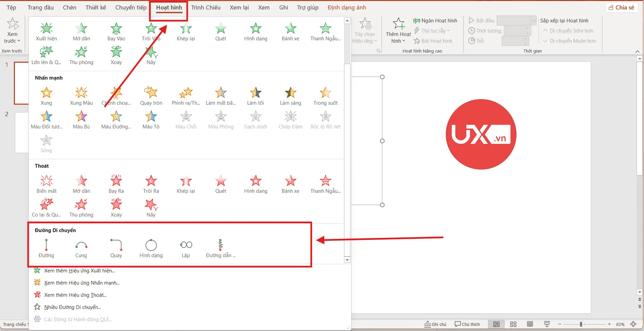Choose the Biến mất exit animation
644x331 pixels.
coord(46,184)
